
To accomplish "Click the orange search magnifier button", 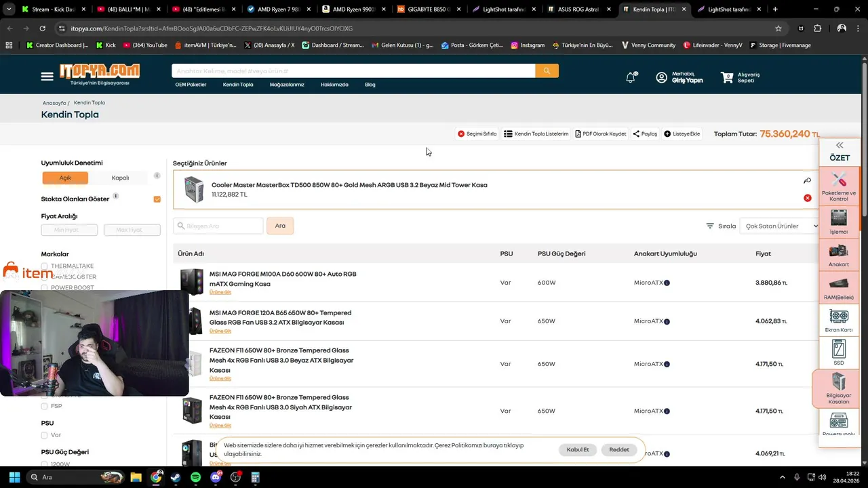I will [x=547, y=70].
